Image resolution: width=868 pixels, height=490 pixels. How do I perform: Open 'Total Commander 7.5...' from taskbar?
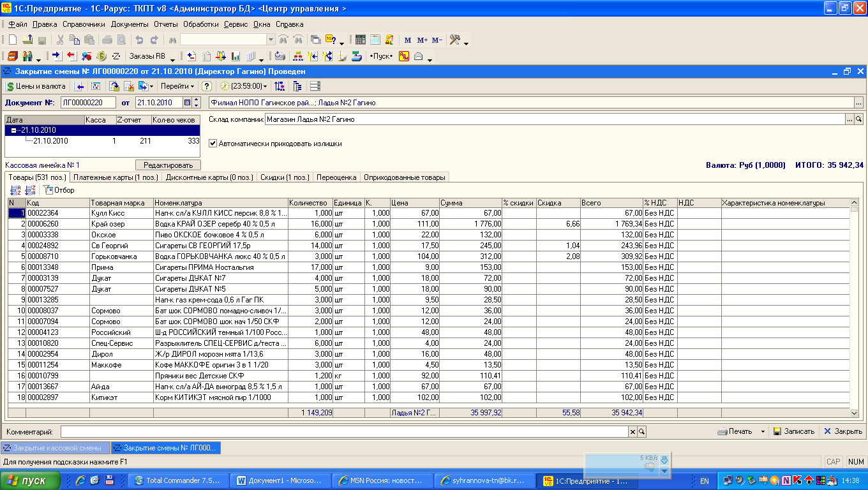click(177, 480)
